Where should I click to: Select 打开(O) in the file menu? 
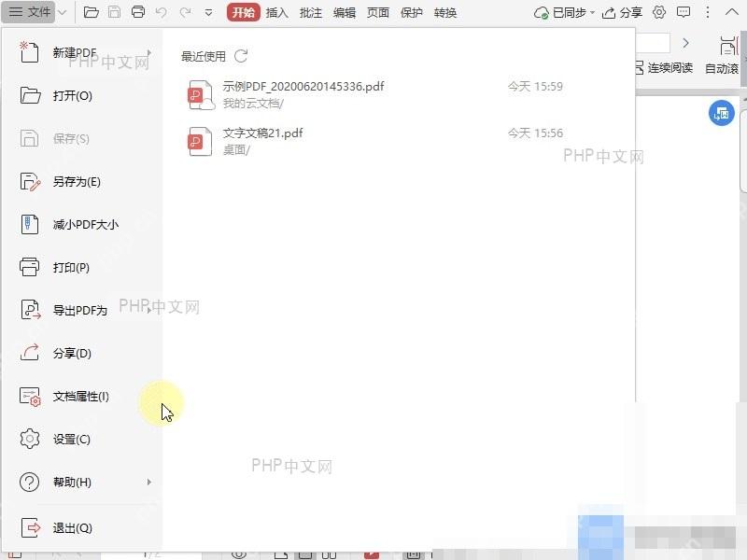tap(82, 96)
